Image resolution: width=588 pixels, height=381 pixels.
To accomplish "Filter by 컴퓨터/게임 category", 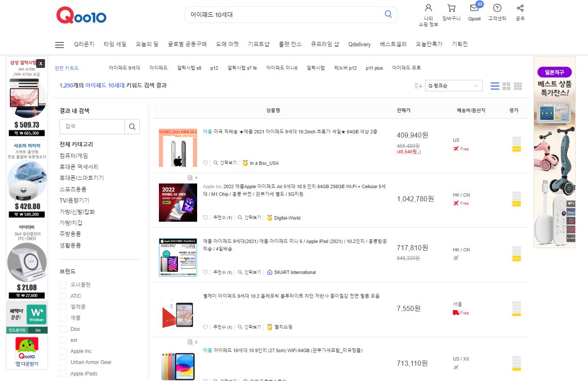I will coord(74,156).
